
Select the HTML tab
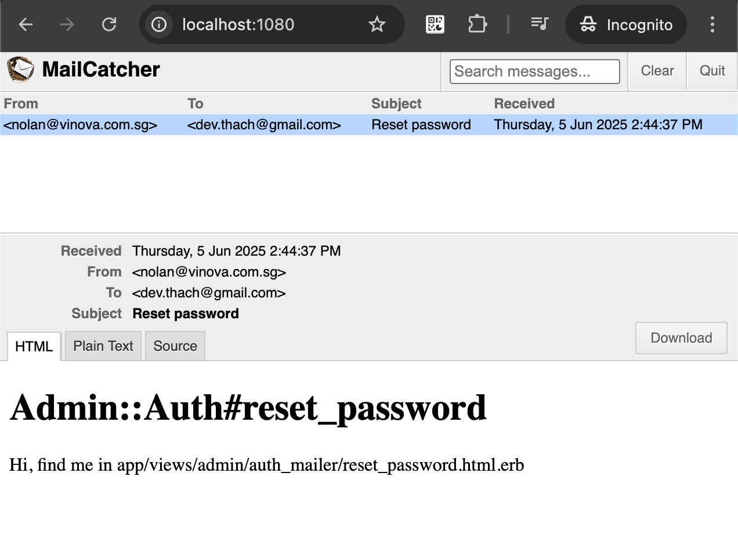34,347
